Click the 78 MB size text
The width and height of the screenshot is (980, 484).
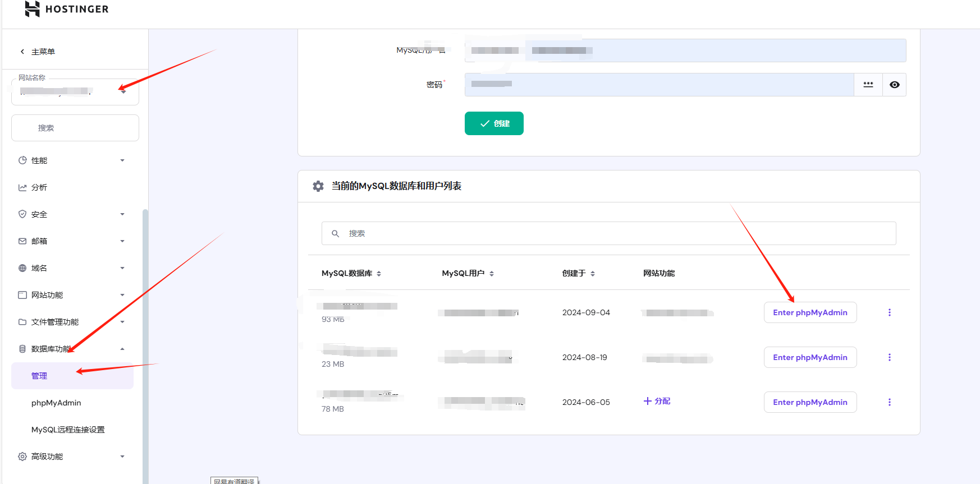[x=333, y=409]
